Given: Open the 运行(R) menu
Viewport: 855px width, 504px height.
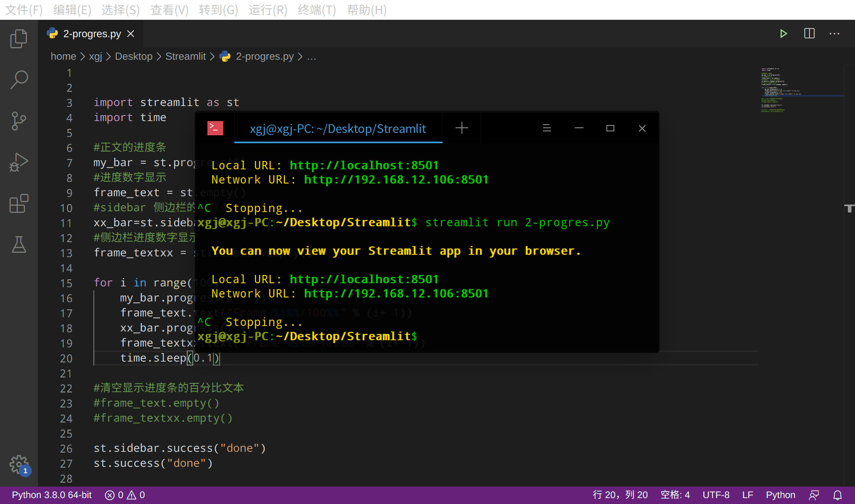Looking at the screenshot, I should 268,9.
